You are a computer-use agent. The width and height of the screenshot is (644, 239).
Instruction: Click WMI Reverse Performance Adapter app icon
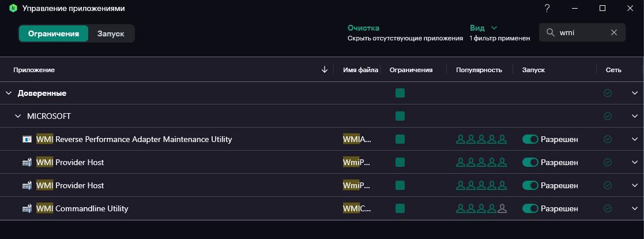pos(27,139)
